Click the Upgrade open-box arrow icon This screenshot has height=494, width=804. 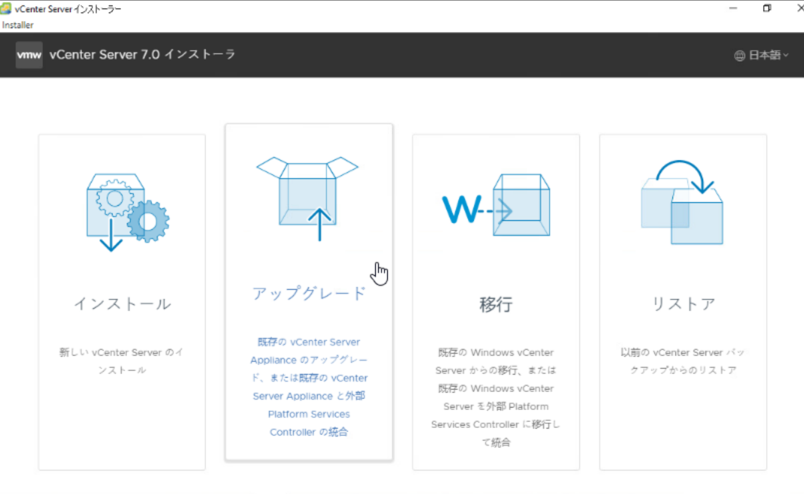tap(308, 199)
